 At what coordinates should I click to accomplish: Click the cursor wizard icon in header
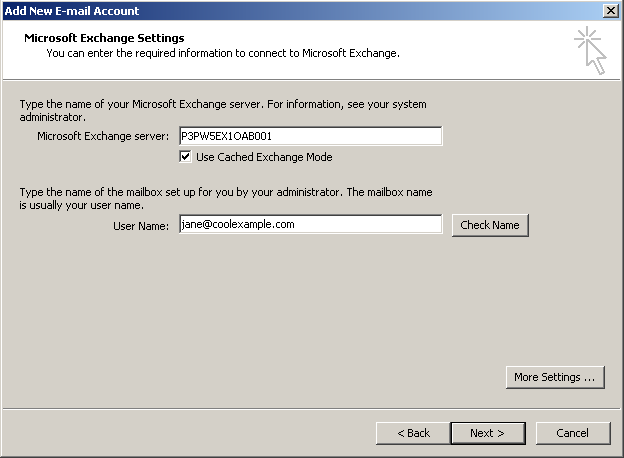pos(591,51)
